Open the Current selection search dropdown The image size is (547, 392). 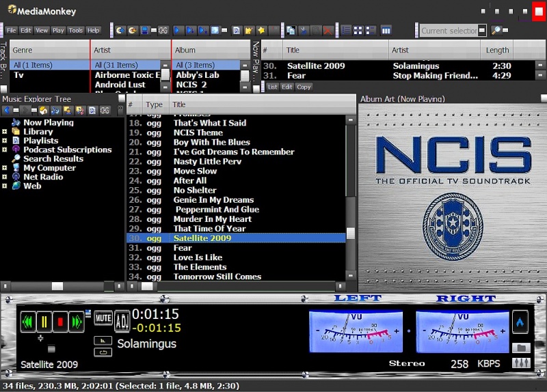[x=482, y=31]
